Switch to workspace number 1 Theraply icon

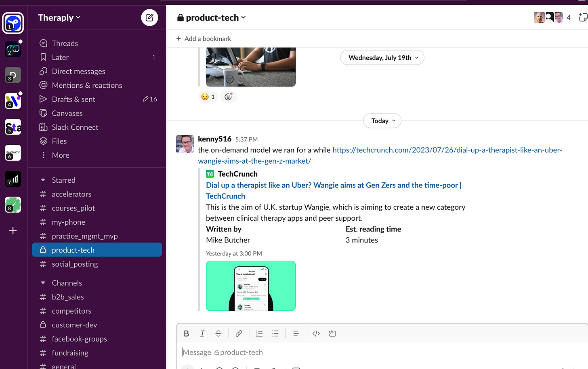[13, 23]
